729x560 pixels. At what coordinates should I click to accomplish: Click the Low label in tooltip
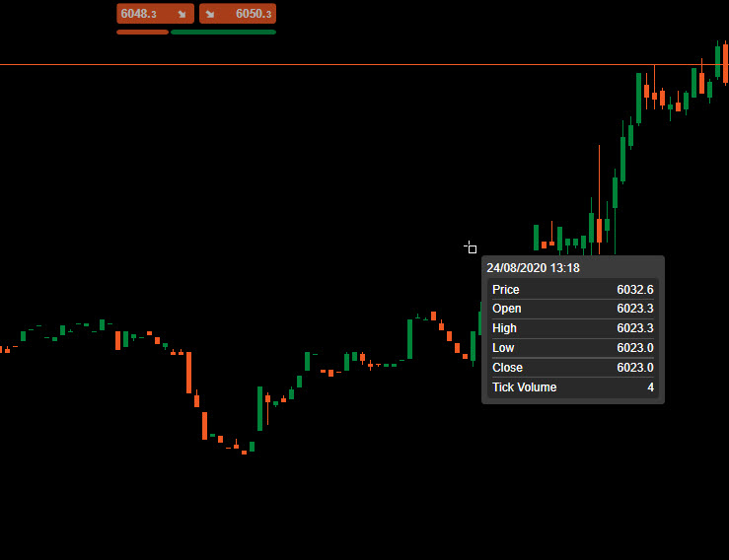[503, 348]
